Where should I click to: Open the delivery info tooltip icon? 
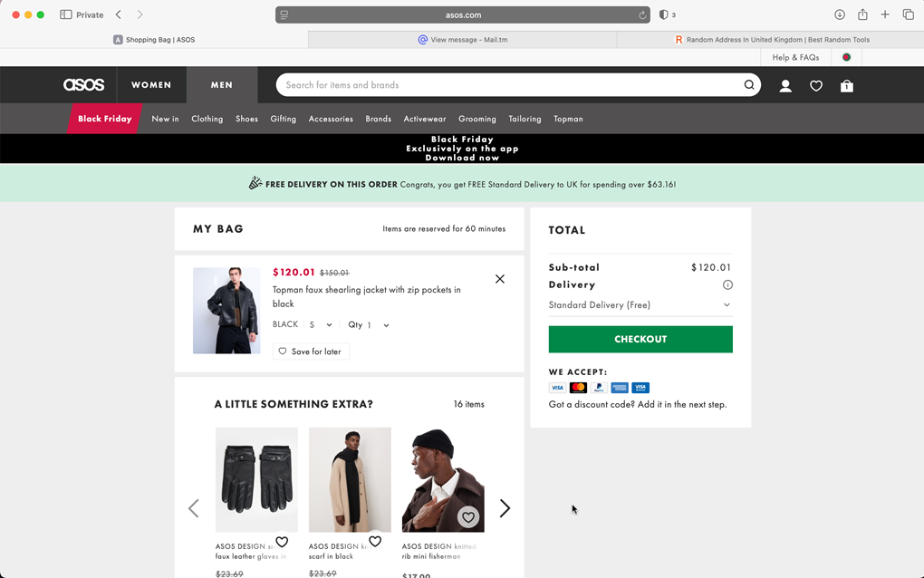click(x=727, y=284)
